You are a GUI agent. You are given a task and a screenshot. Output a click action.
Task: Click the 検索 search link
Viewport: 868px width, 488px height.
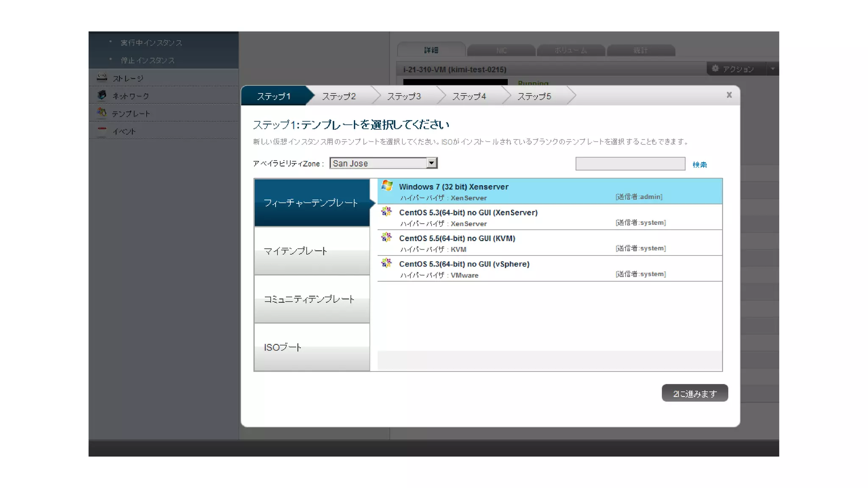[x=699, y=165]
